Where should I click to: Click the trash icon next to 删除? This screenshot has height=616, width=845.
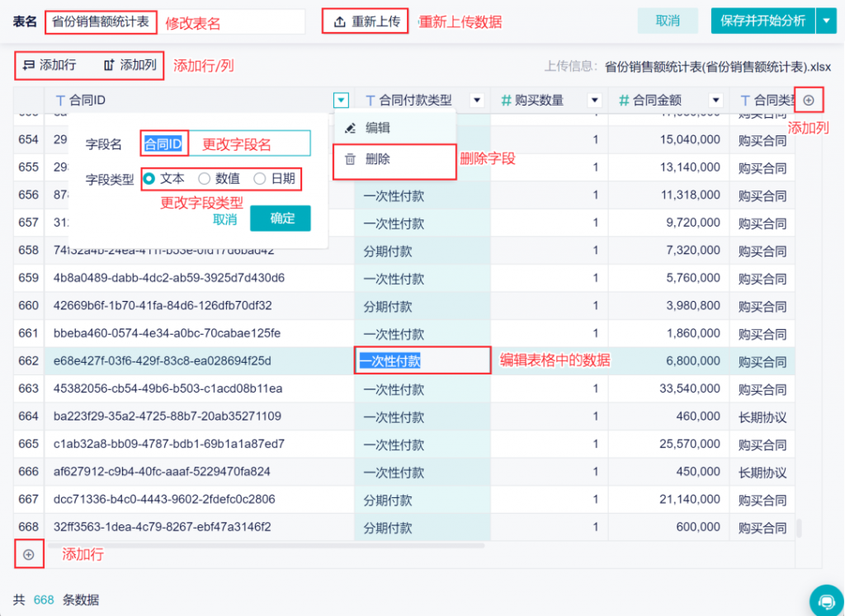(x=350, y=159)
